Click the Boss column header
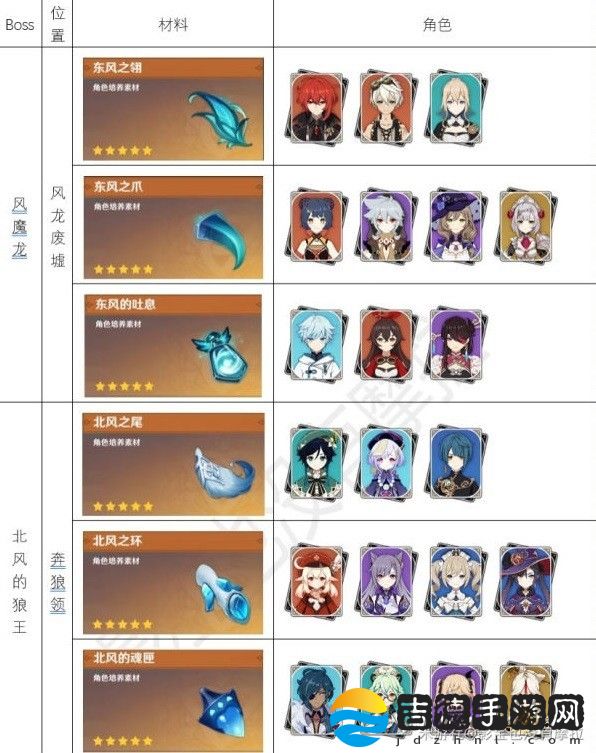 pyautogui.click(x=20, y=24)
